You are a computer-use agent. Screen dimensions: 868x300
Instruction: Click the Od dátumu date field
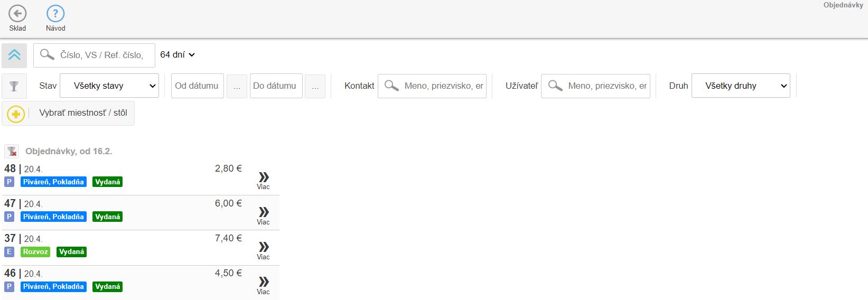click(x=197, y=86)
